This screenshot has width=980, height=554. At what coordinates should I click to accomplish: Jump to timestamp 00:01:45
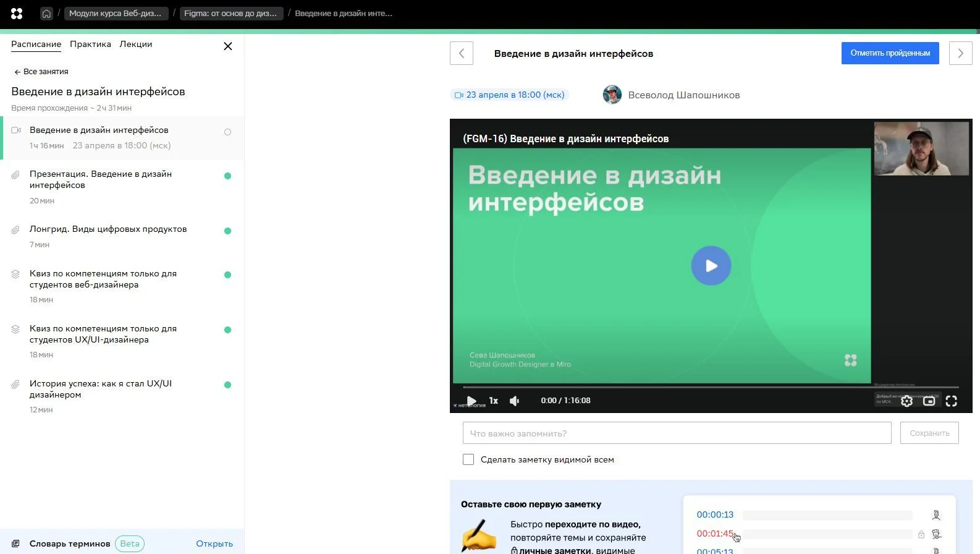pyautogui.click(x=715, y=533)
